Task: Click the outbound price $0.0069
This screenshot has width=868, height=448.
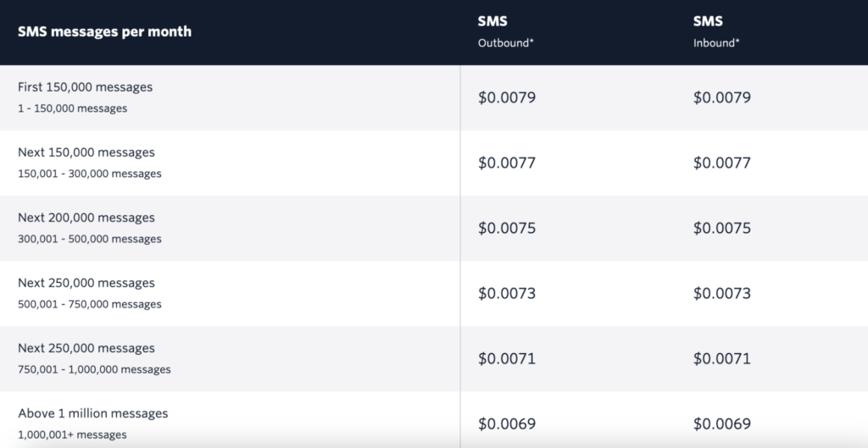Action: (507, 423)
